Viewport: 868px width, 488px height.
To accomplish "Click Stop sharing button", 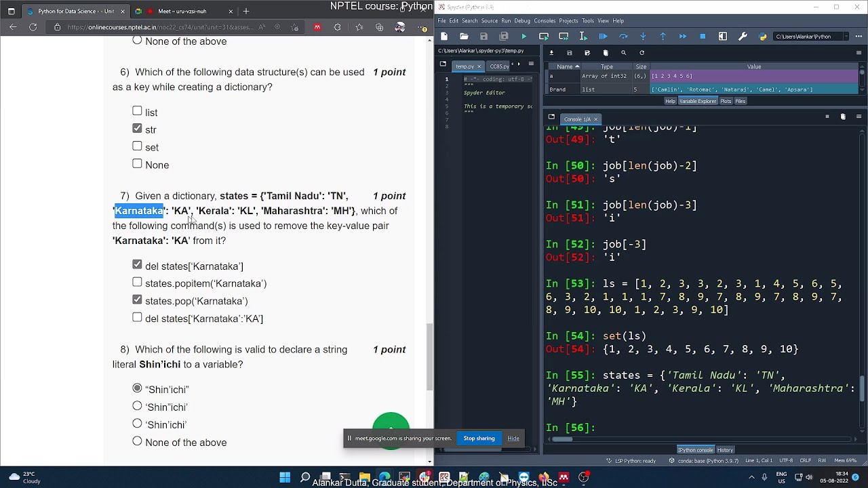I will click(x=479, y=439).
